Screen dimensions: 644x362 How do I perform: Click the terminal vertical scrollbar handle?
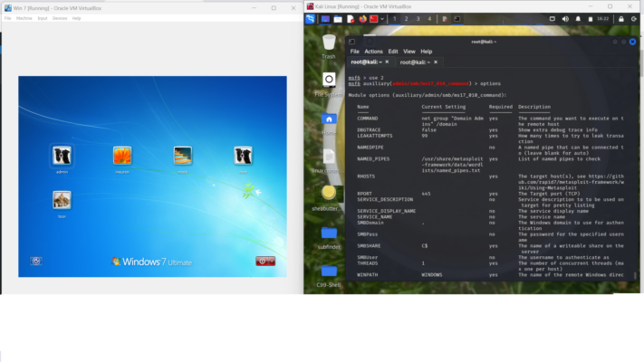point(635,276)
